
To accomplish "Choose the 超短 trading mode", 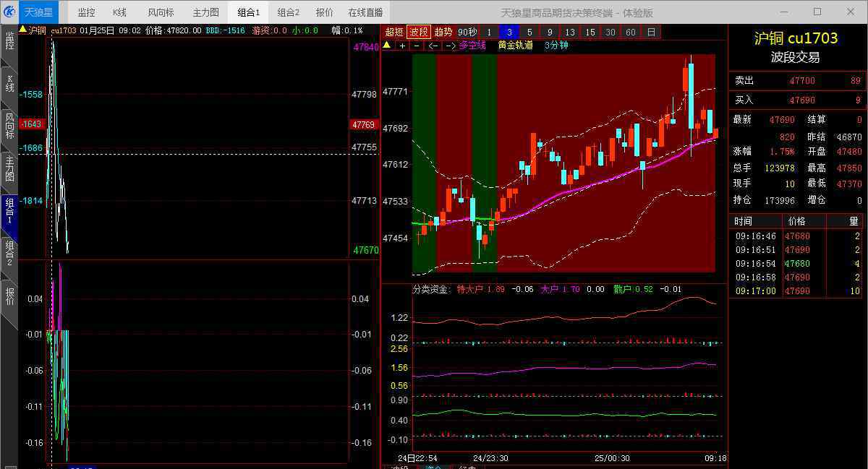I will coord(394,32).
